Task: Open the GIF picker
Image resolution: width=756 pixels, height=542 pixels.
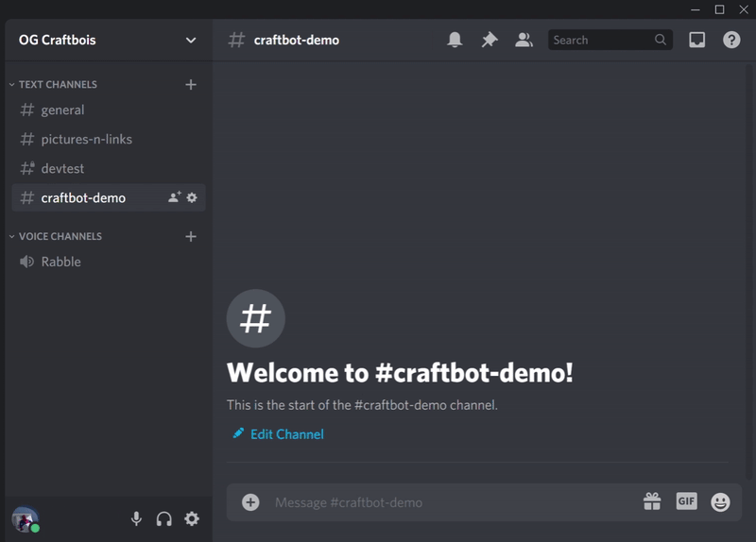Action: coord(687,501)
